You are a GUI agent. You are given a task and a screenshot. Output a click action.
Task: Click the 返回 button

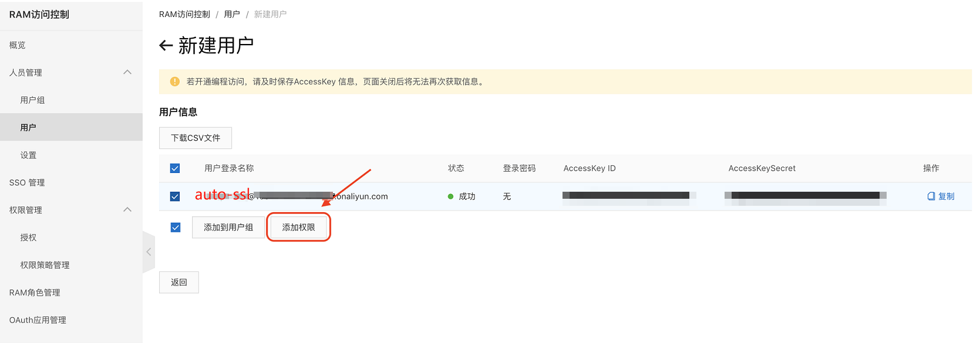pos(179,282)
